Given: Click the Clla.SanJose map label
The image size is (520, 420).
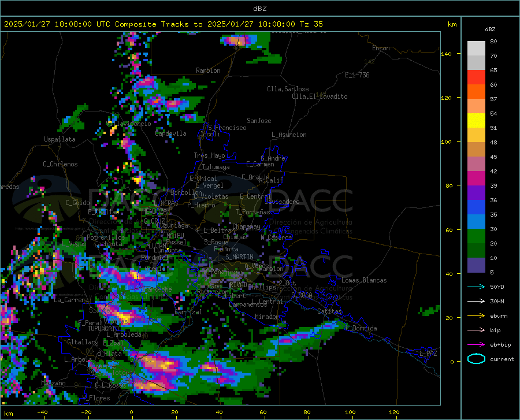Looking at the screenshot, I should coord(288,89).
